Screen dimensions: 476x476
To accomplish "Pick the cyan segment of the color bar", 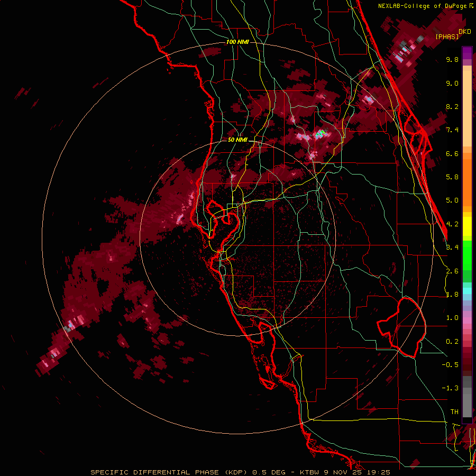I will tap(467, 291).
